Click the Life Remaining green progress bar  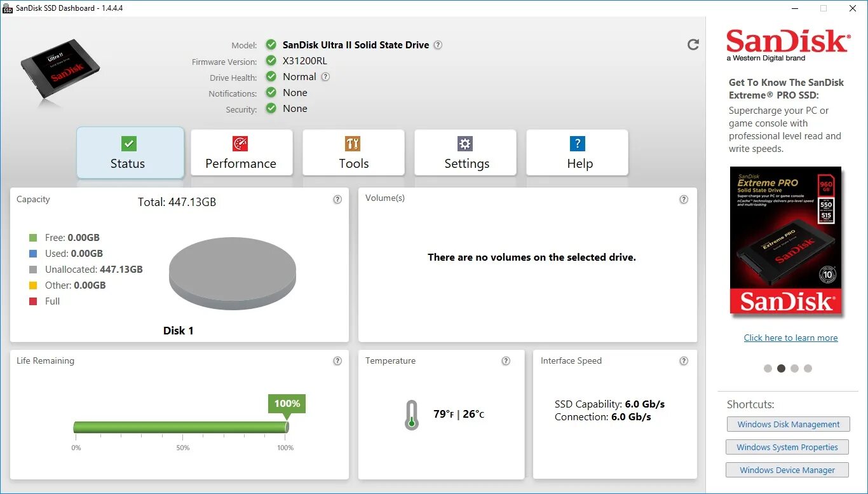181,427
